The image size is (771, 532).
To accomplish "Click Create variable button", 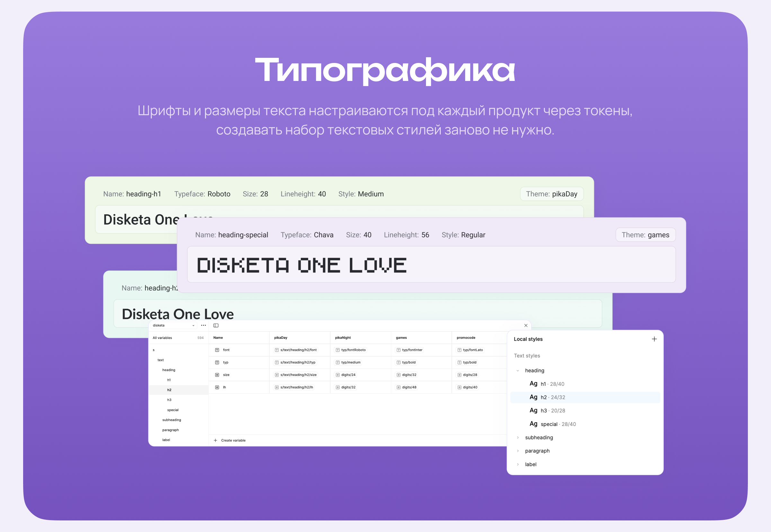I will point(230,440).
